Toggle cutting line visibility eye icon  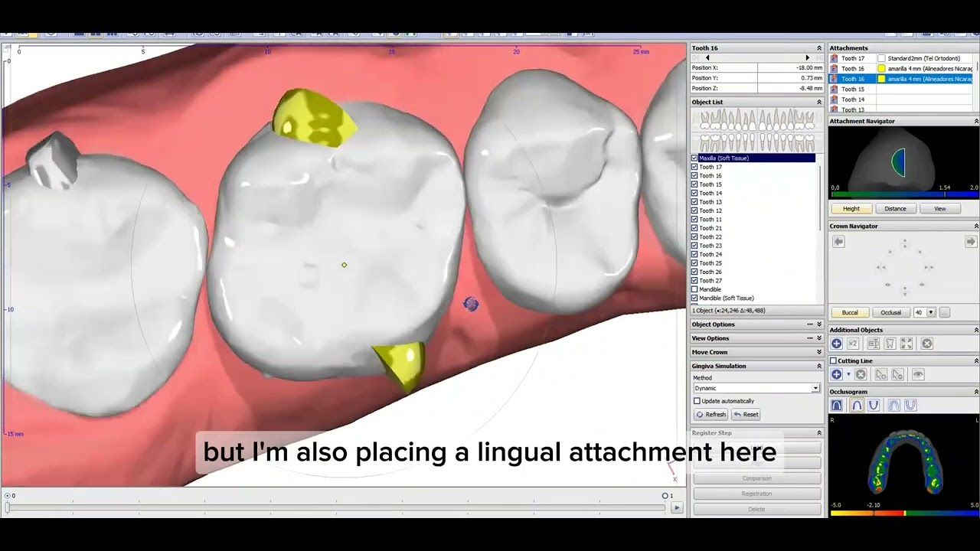pyautogui.click(x=918, y=375)
